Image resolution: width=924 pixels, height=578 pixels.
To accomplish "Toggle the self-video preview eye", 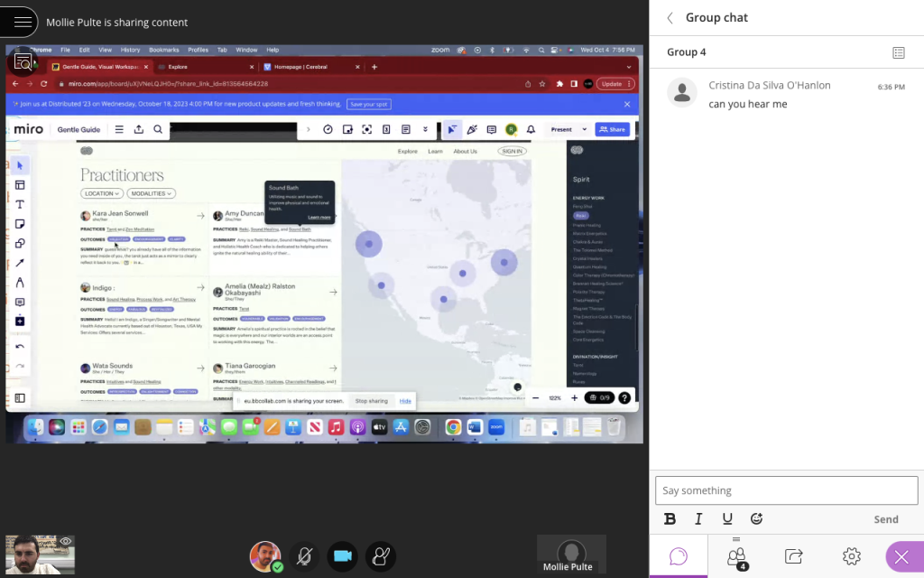I will click(x=65, y=541).
